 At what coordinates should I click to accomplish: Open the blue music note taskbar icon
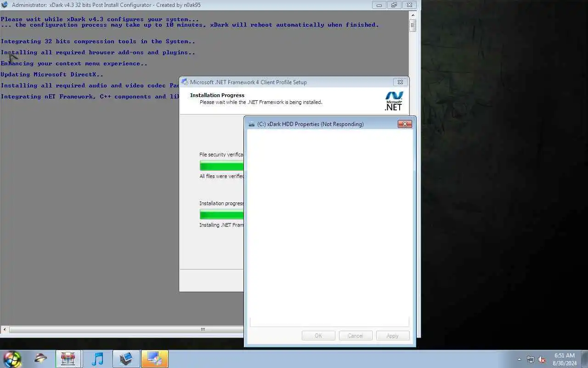point(97,359)
